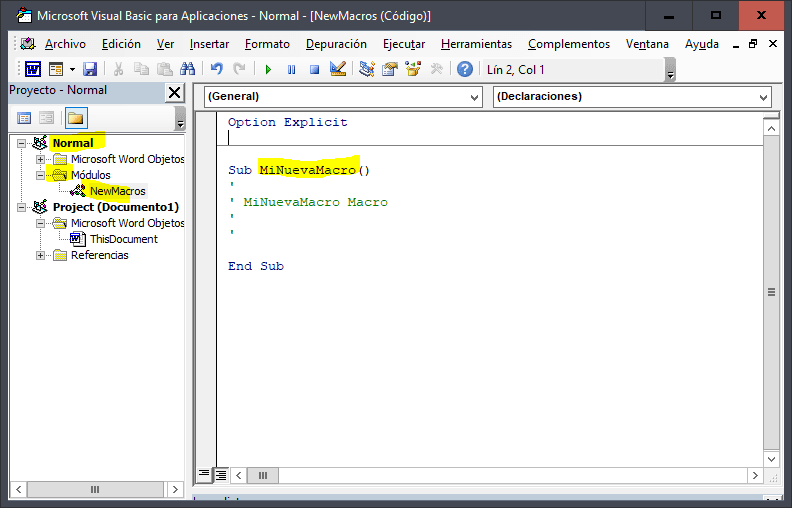The height and width of the screenshot is (508, 792).
Task: Click the MiNuevaMacro procedure name
Action: click(308, 170)
